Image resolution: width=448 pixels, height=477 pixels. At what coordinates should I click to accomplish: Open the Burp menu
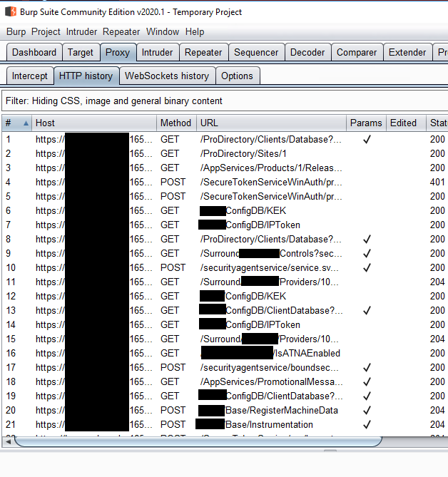pos(16,32)
